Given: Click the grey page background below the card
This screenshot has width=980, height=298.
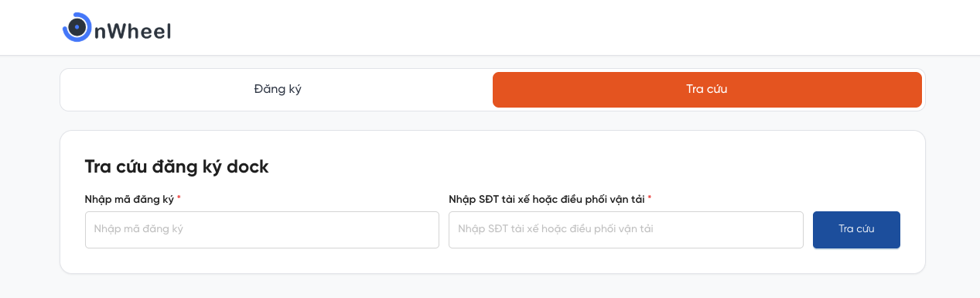Looking at the screenshot, I should (x=490, y=287).
